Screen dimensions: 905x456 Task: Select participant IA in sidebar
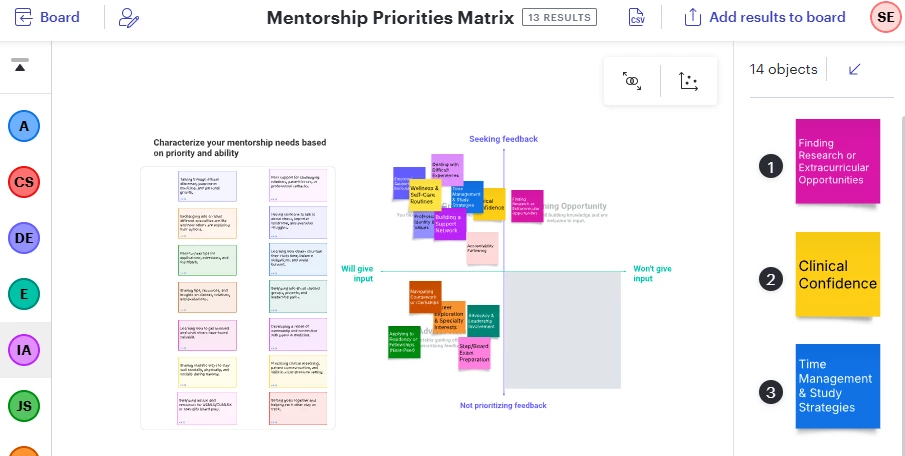[24, 350]
